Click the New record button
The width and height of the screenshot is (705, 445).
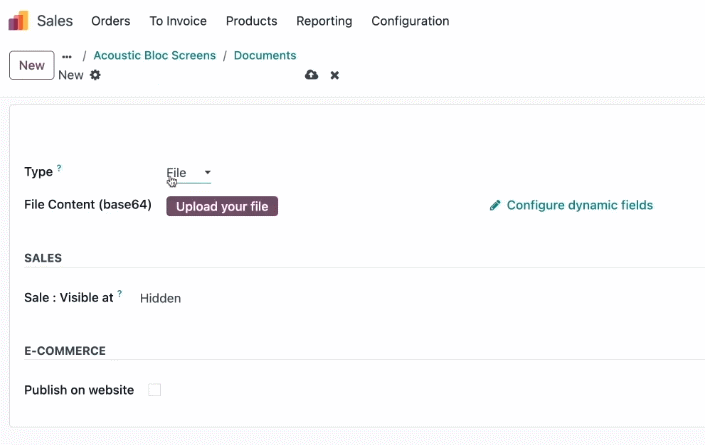coord(32,65)
